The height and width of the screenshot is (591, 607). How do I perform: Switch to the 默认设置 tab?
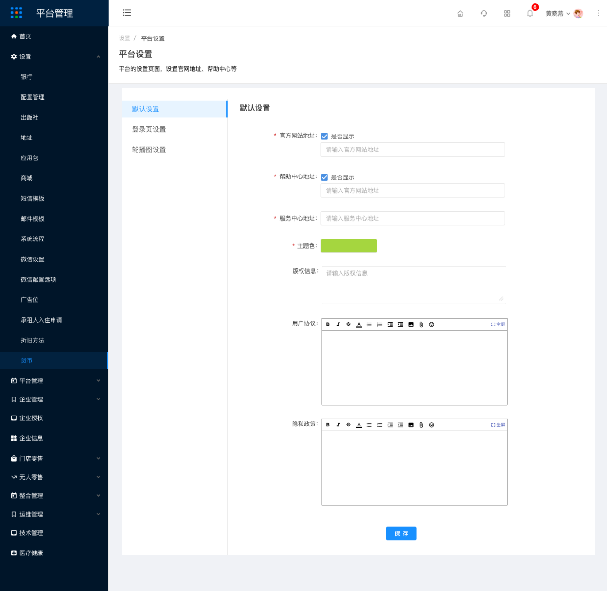pos(175,109)
